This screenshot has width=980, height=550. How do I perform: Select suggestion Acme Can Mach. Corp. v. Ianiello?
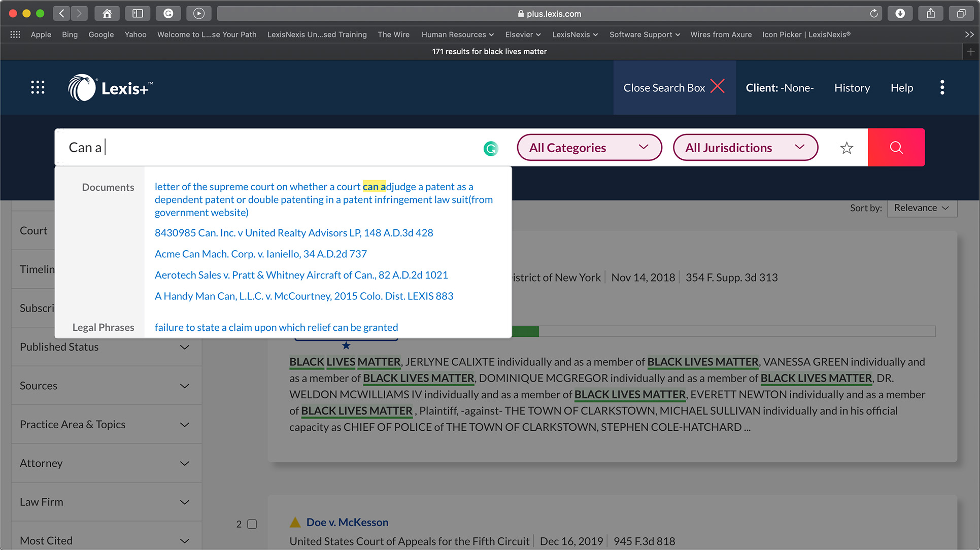(x=261, y=254)
